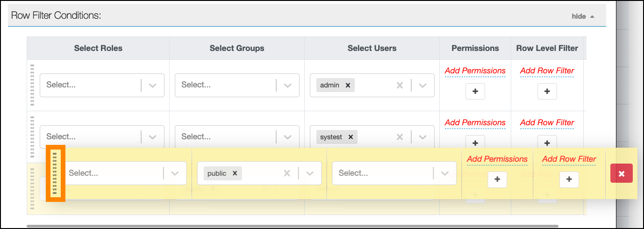644x229 pixels.
Task: Click the orange-highlighted drag handle of dragged row
Action: tap(55, 173)
